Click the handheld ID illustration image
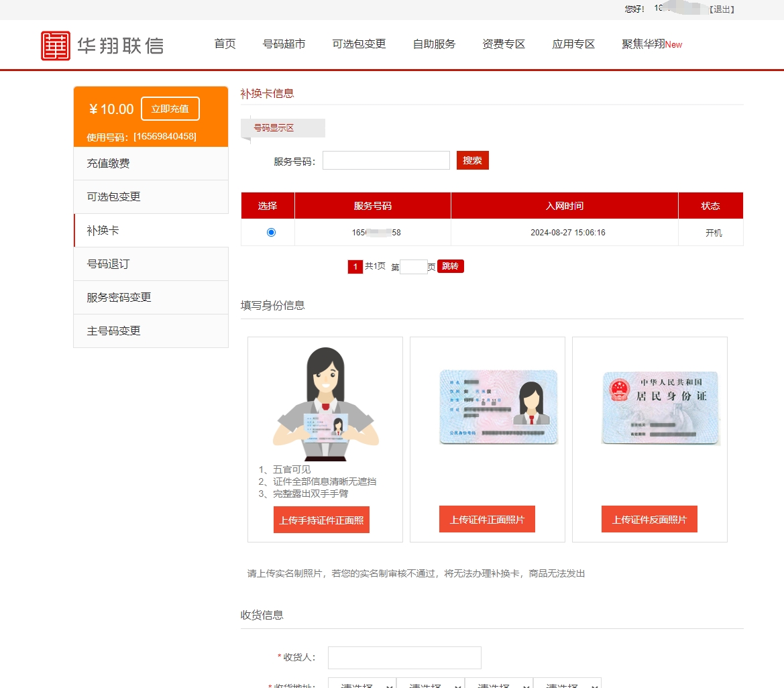Viewport: 784px width, 688px height. point(325,404)
